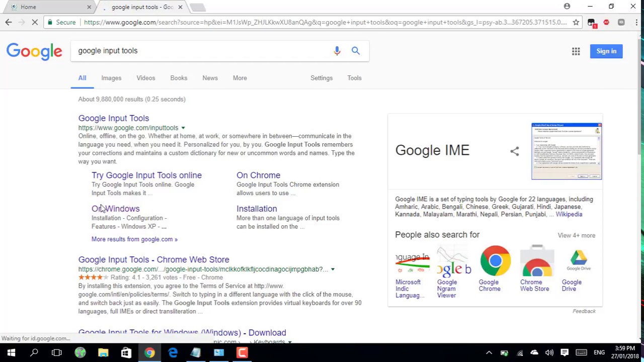This screenshot has height=362, width=644.
Task: Launch Microsoft Edge from the taskbar
Action: pyautogui.click(x=173, y=352)
